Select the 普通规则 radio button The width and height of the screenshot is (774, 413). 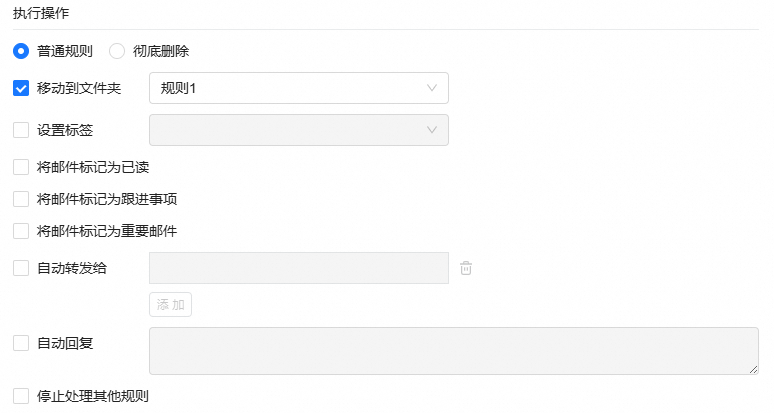(x=21, y=50)
